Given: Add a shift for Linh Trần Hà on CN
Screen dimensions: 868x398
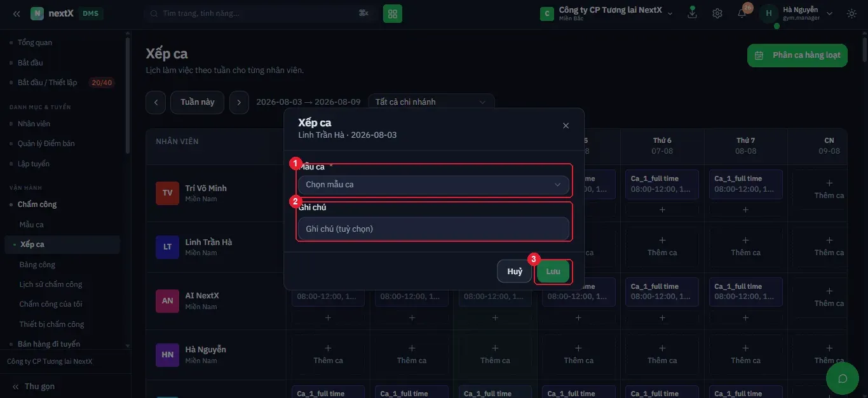Looking at the screenshot, I should pyautogui.click(x=829, y=247).
